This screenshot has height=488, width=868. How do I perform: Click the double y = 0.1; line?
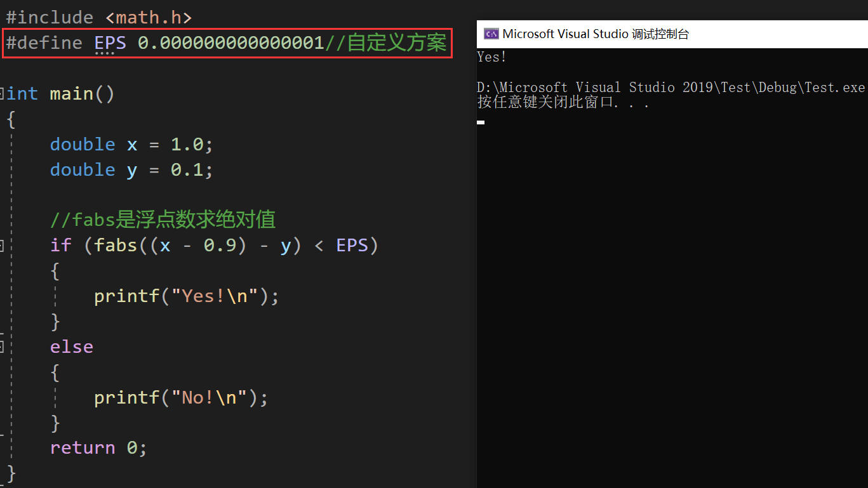click(131, 169)
